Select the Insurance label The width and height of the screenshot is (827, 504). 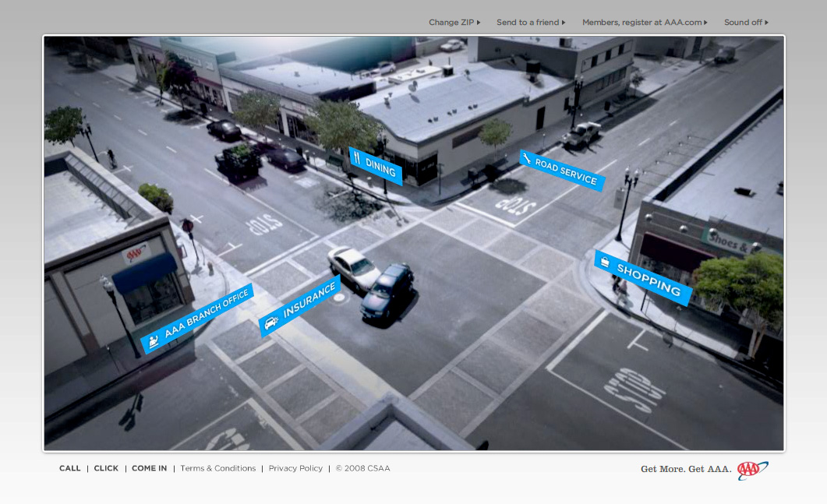[x=299, y=305]
